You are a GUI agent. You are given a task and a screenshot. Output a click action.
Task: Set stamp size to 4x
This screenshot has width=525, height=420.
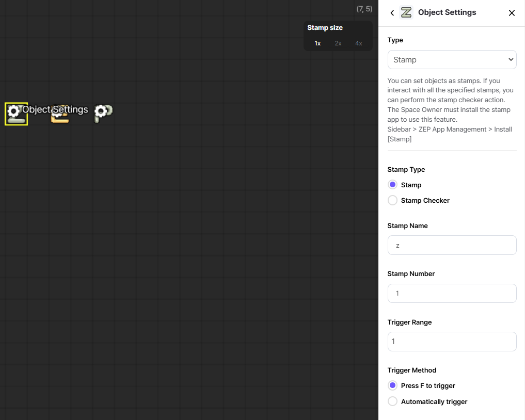tap(359, 43)
